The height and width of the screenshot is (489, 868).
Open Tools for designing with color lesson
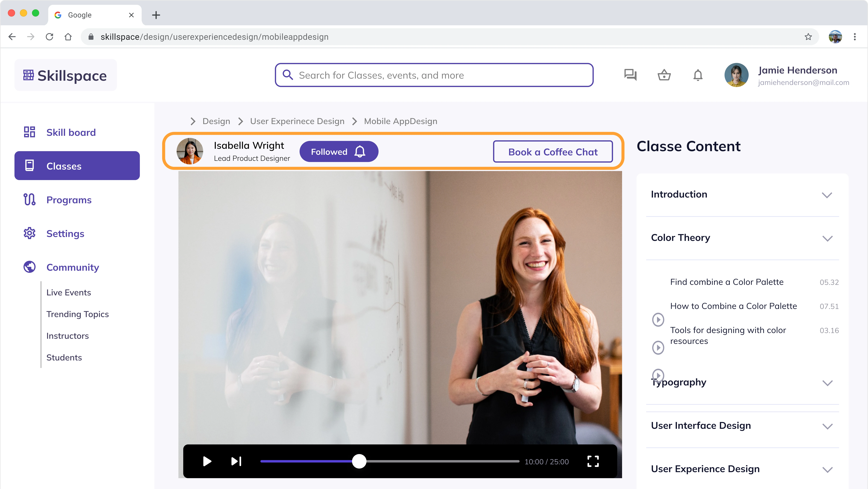pos(728,336)
